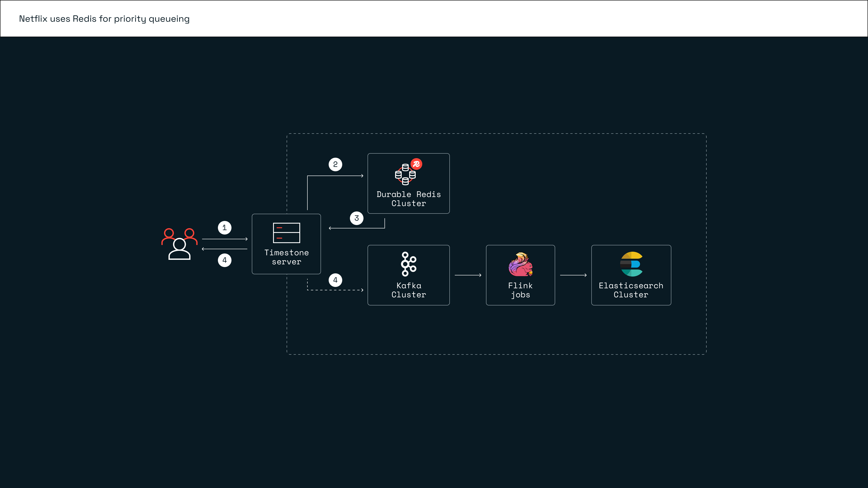Viewport: 868px width, 488px height.
Task: Select the Elasticsearch Cluster label
Action: coord(631,290)
